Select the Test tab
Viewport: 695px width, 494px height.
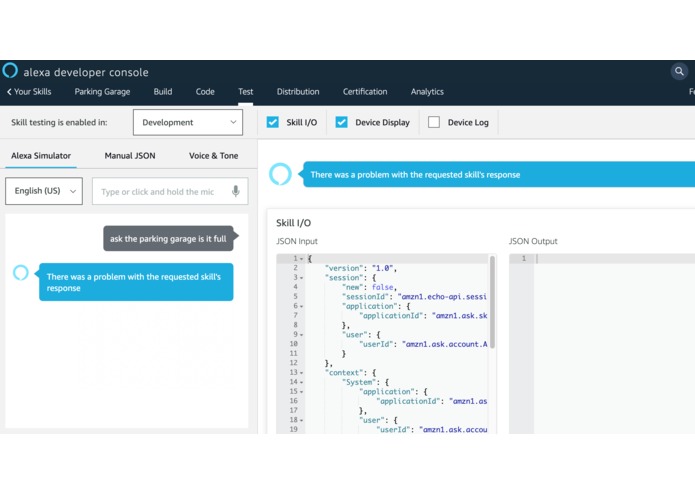pos(246,92)
